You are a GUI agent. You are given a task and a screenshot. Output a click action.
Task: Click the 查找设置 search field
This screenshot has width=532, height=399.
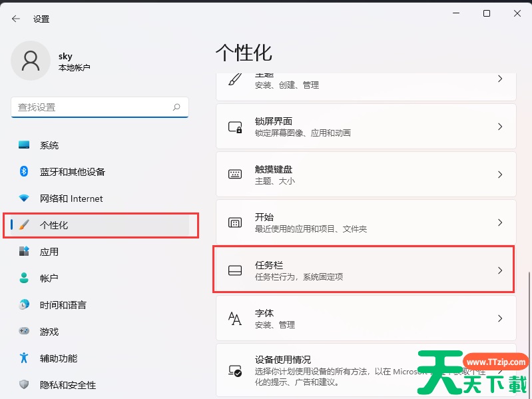(100, 107)
